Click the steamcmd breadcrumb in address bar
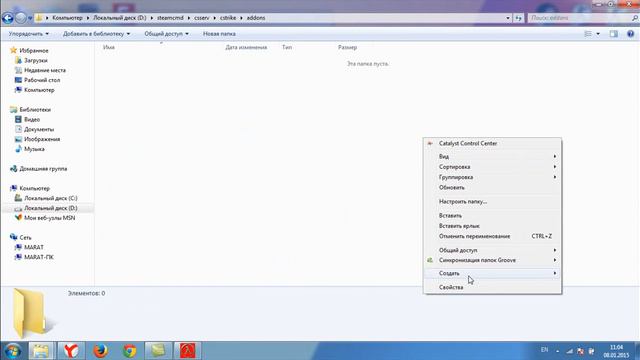This screenshot has height=360, width=640. coord(170,18)
